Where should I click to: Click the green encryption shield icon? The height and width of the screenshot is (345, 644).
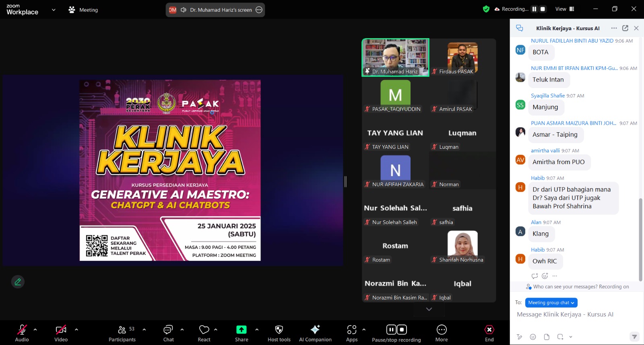[x=486, y=9]
